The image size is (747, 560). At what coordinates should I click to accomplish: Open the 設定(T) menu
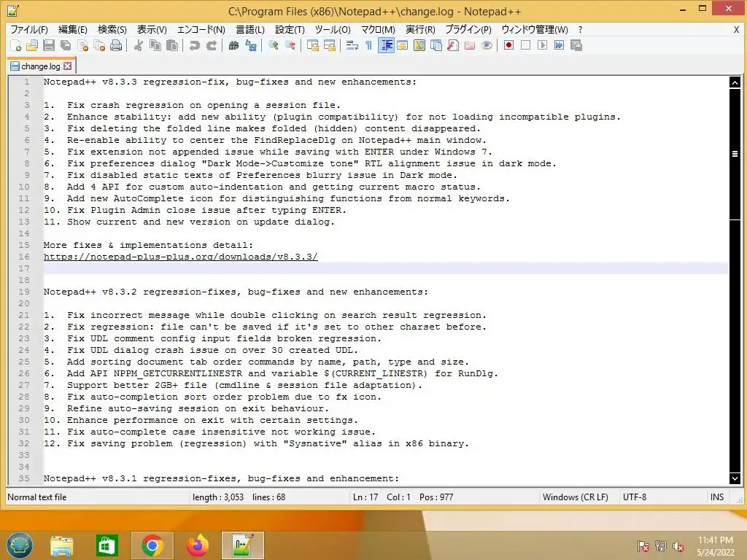tap(290, 29)
